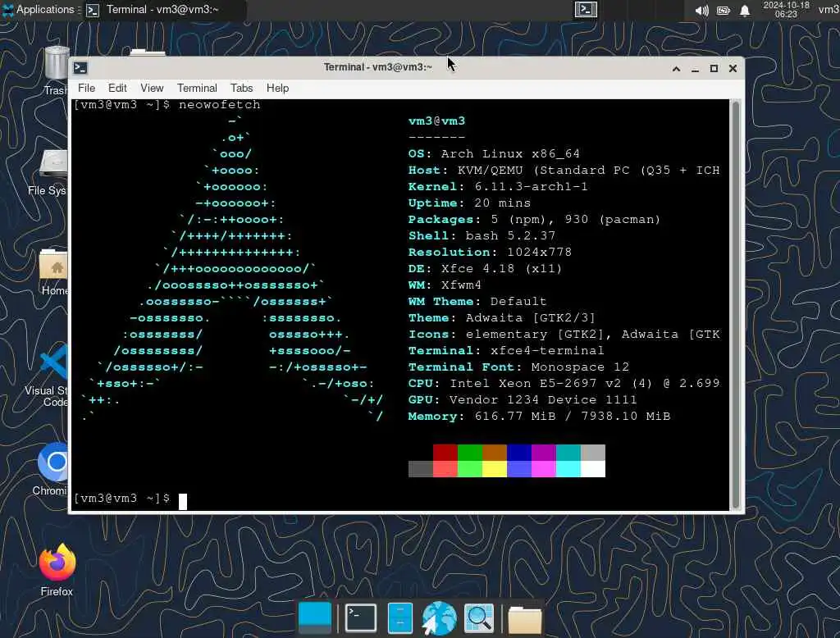Viewport: 840px width, 638px height.
Task: Open the File menu in Terminal
Action: coord(86,88)
